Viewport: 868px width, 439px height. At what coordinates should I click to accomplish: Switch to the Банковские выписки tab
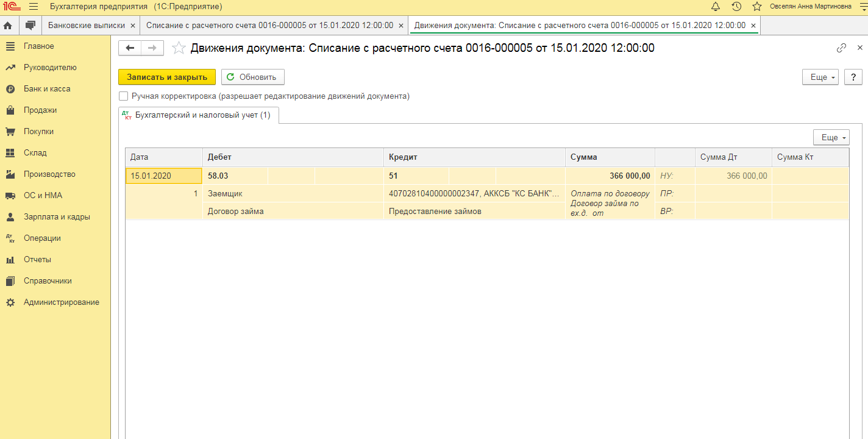point(86,26)
